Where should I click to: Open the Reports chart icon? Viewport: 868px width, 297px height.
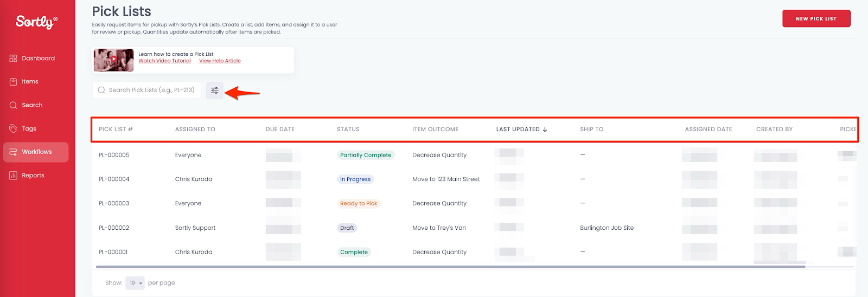click(13, 176)
